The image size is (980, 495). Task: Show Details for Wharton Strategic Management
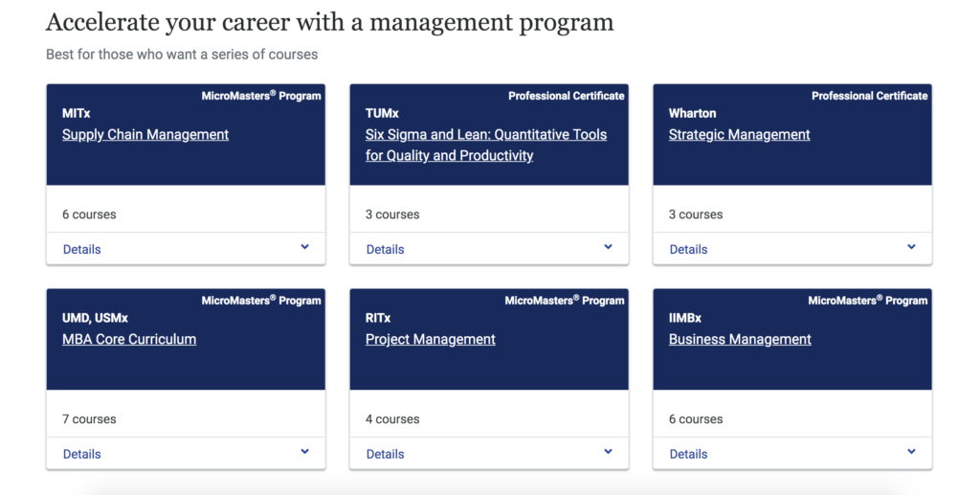[x=689, y=249]
